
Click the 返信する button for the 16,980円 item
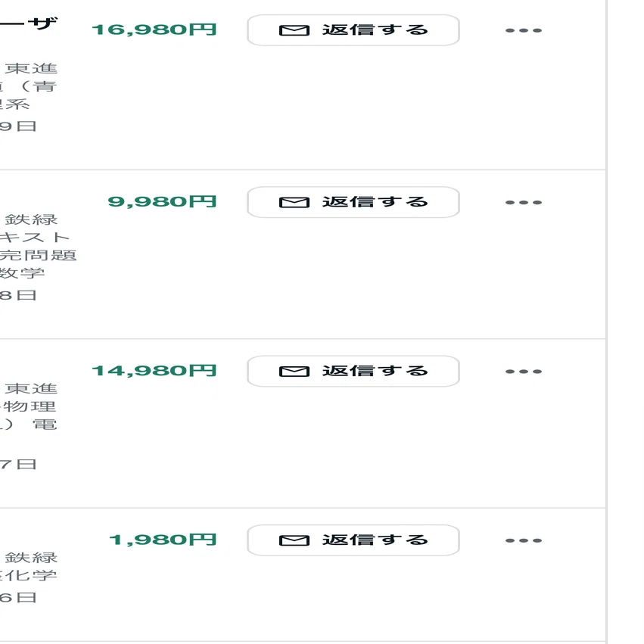pyautogui.click(x=353, y=30)
